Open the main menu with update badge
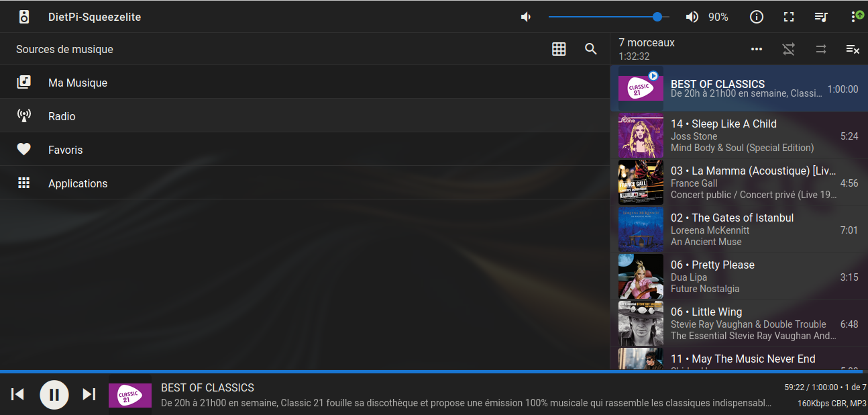Image resolution: width=868 pixels, height=415 pixels. click(x=857, y=16)
